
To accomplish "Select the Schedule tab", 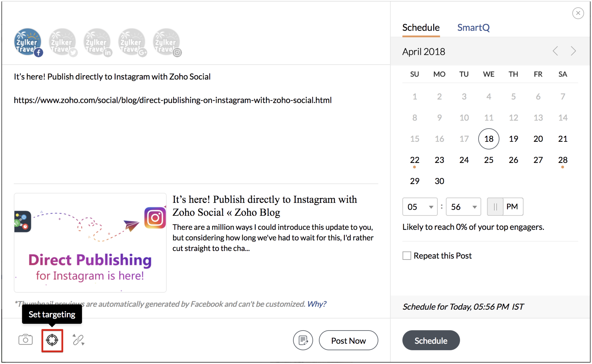I will [x=421, y=28].
